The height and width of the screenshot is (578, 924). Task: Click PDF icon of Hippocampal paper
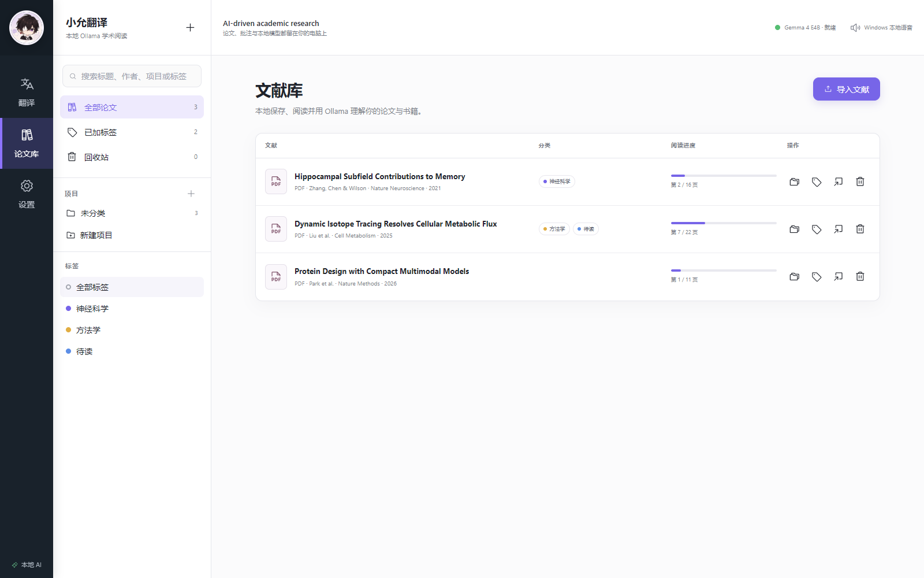[x=276, y=181]
